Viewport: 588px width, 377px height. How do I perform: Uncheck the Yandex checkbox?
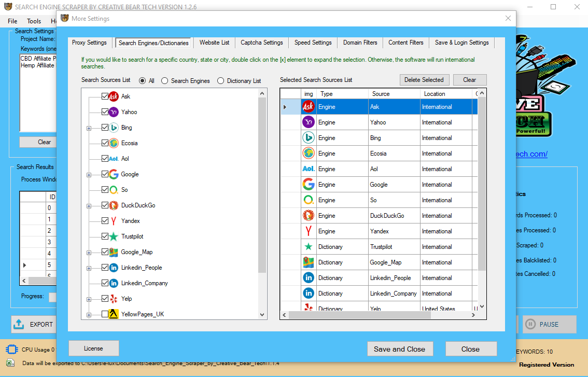[105, 221]
